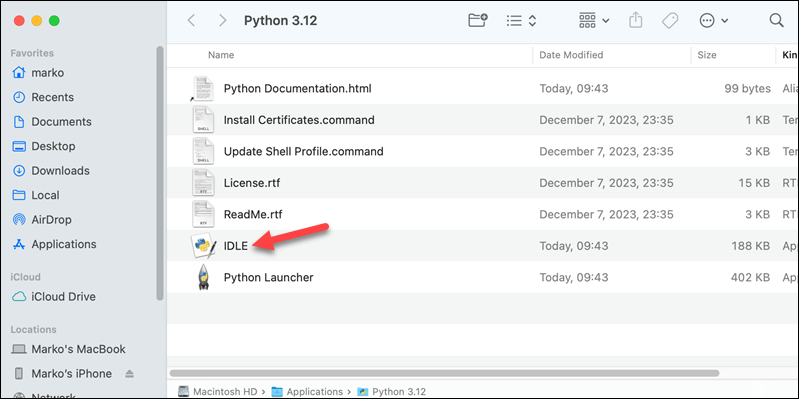Go back with the left chevron

coord(191,20)
